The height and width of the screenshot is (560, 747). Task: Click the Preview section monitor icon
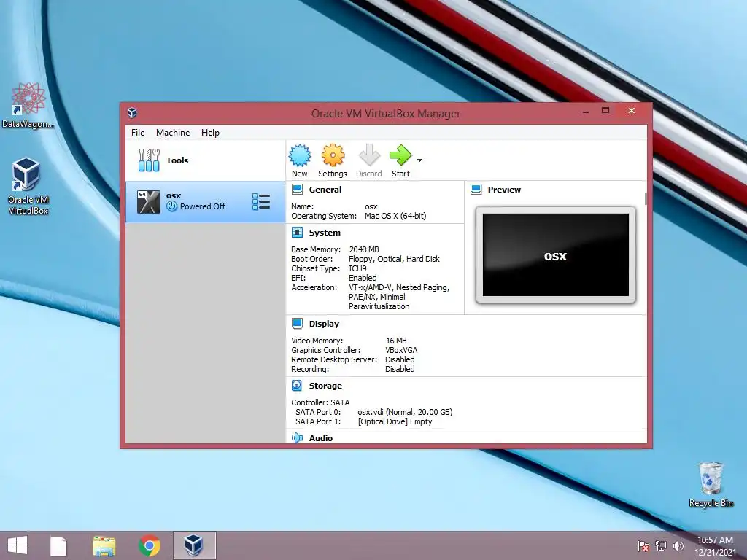pos(476,190)
